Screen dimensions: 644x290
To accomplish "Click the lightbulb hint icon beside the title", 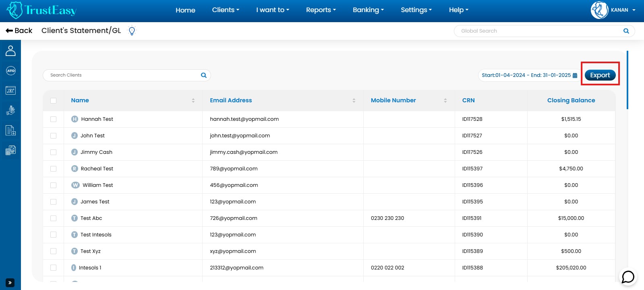I will 132,31.
